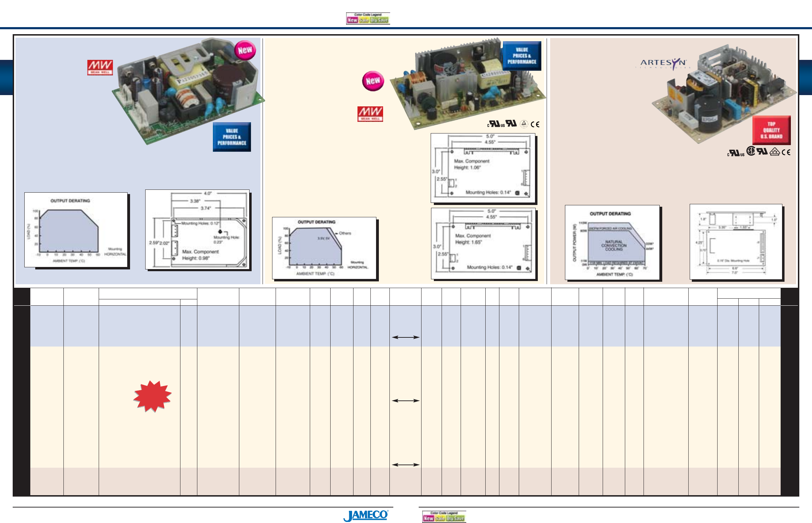812x523 pixels.
Task: View the Natural Convection Cooling derating chart
Action: point(612,243)
